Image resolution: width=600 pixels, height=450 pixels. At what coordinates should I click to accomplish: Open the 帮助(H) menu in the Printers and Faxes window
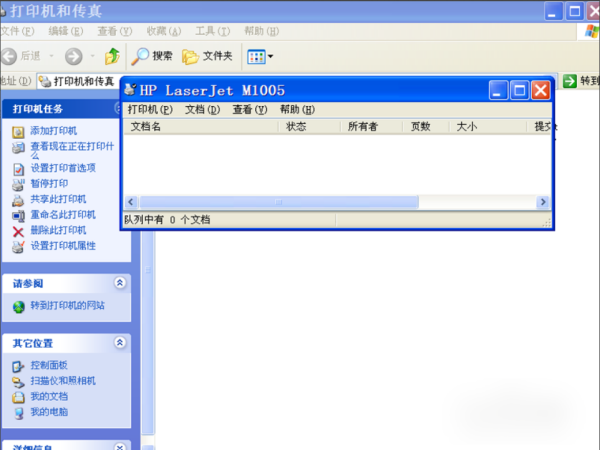point(262,31)
